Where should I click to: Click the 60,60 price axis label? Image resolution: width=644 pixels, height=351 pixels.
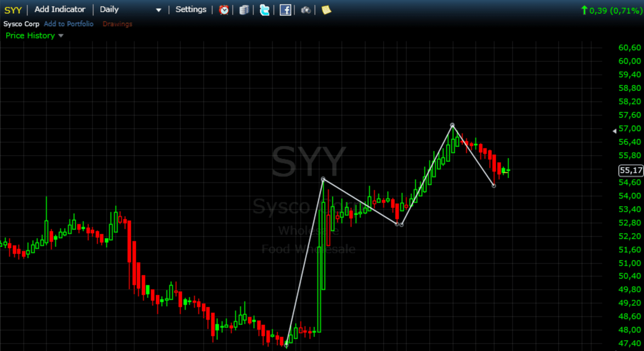[x=629, y=48]
